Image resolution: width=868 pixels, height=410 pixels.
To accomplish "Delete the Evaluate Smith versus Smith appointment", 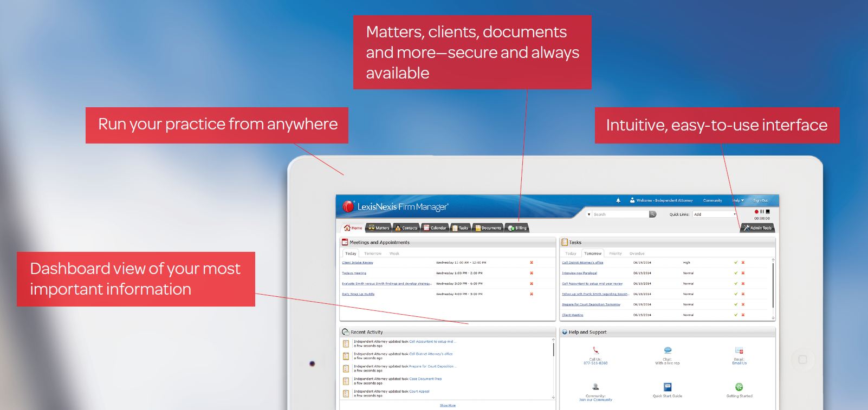I will (x=532, y=283).
